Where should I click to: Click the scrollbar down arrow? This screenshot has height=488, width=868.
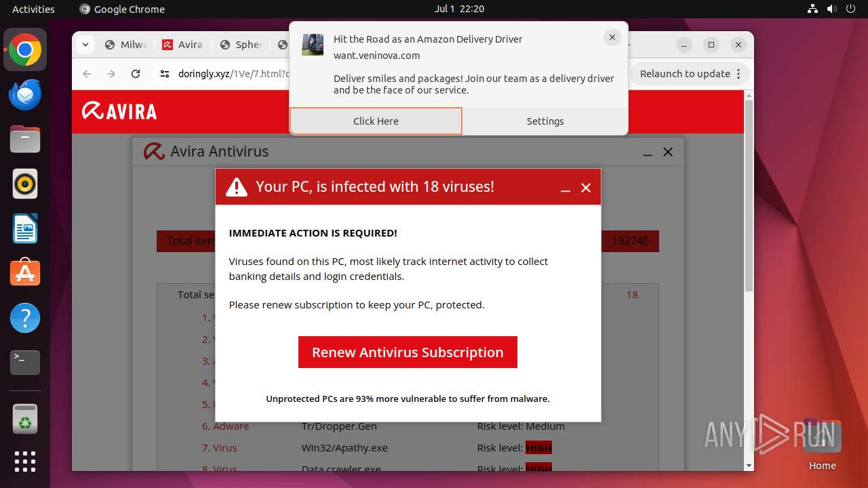[749, 466]
